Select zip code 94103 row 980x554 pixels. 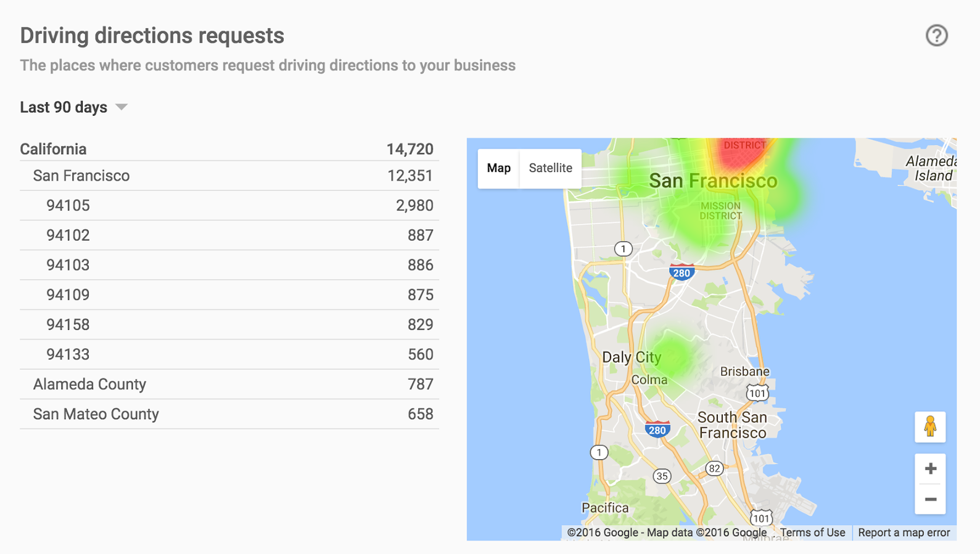tap(229, 265)
